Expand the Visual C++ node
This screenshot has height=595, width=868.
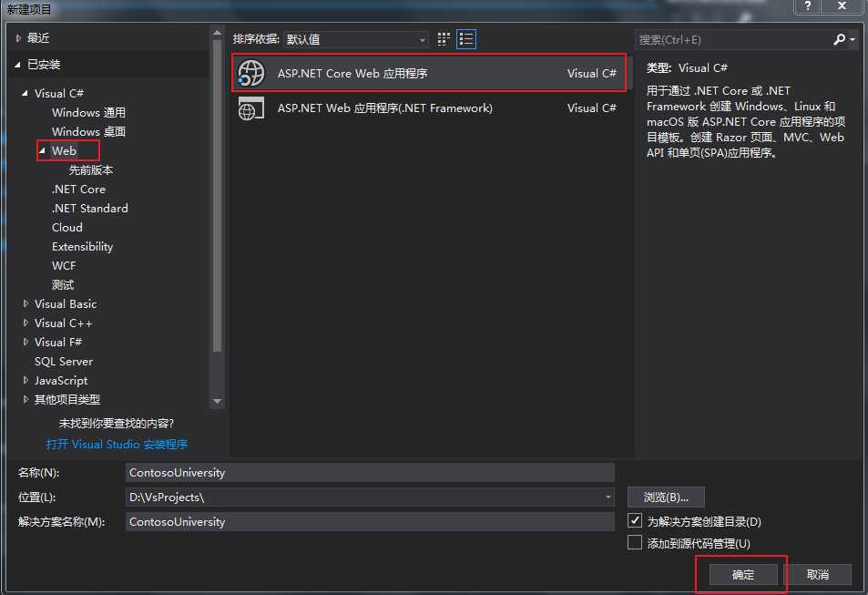[26, 323]
